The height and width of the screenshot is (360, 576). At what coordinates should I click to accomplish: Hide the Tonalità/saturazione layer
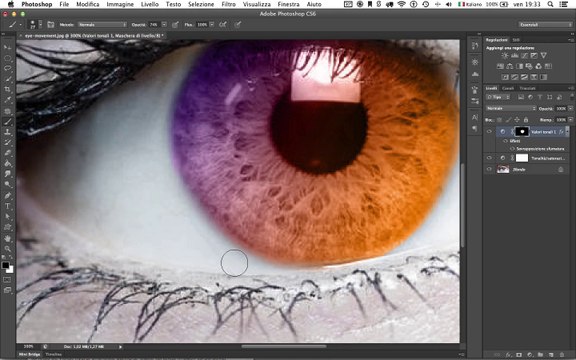489,158
